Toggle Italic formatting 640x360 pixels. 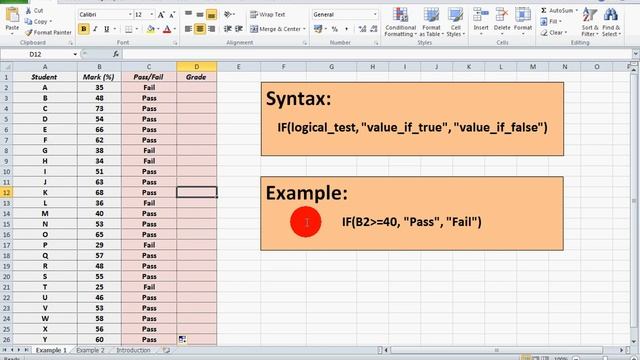95,29
